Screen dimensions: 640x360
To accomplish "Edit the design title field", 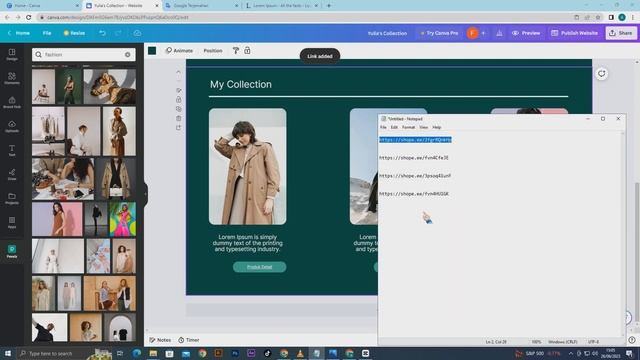I will (387, 33).
